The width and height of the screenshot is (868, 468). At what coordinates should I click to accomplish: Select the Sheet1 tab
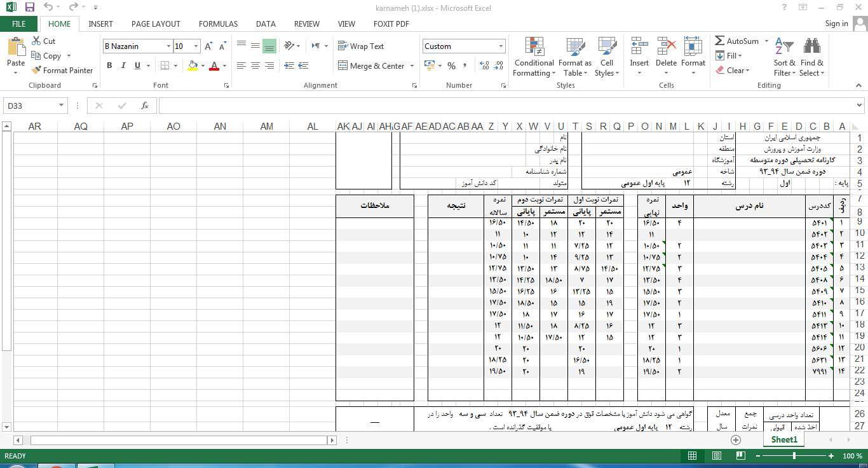point(784,439)
